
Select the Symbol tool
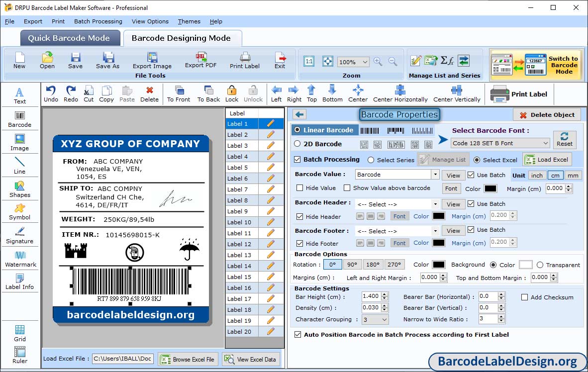19,212
